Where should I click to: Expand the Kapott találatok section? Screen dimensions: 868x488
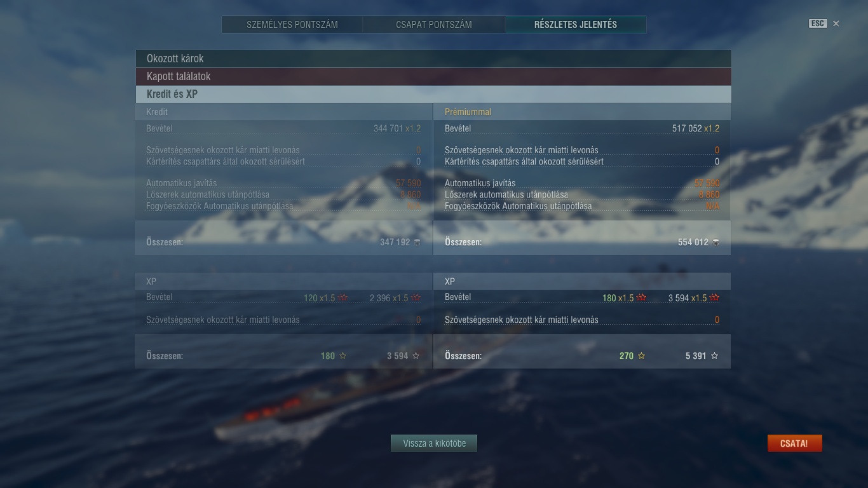coord(433,76)
